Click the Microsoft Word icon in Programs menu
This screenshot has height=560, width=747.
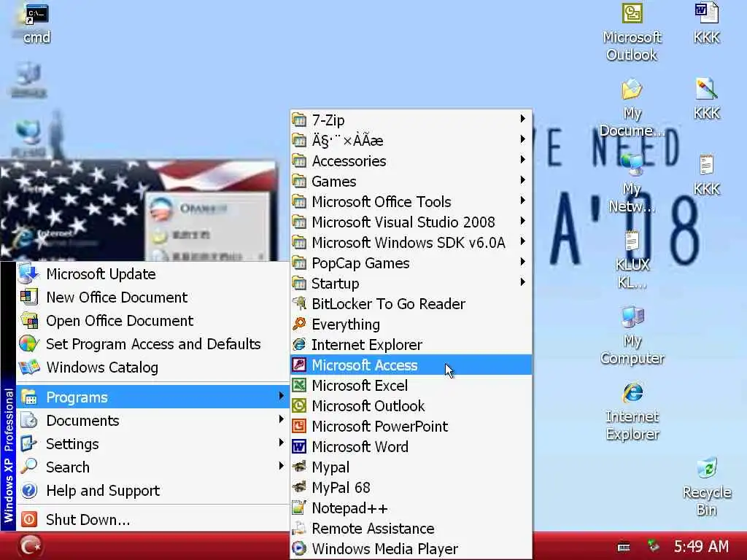pos(299,447)
